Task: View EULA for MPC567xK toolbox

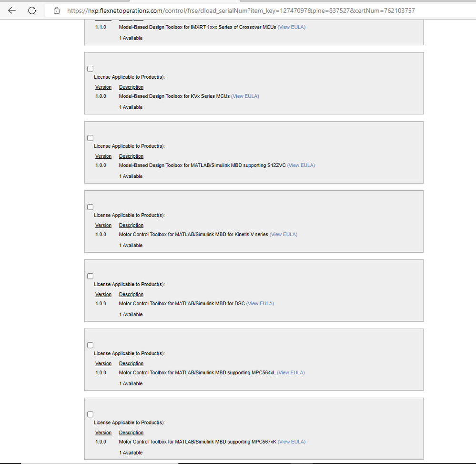Action: pos(292,442)
